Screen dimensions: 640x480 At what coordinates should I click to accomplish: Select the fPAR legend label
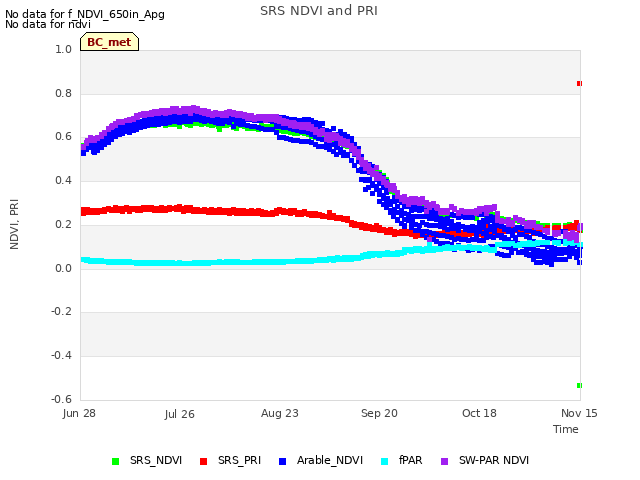[410, 460]
